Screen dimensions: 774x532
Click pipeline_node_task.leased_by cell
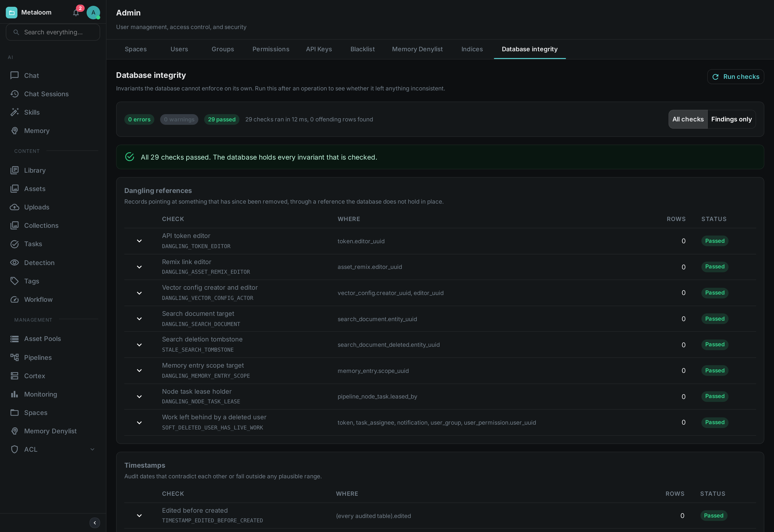coord(377,396)
